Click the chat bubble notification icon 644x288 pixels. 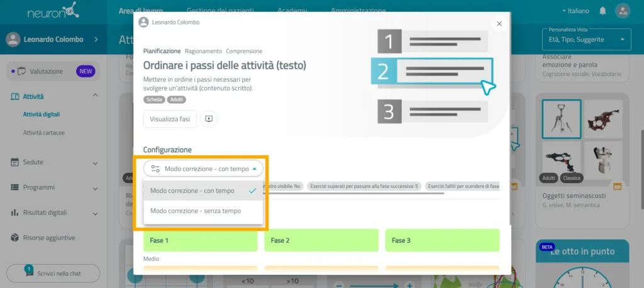click(29, 272)
